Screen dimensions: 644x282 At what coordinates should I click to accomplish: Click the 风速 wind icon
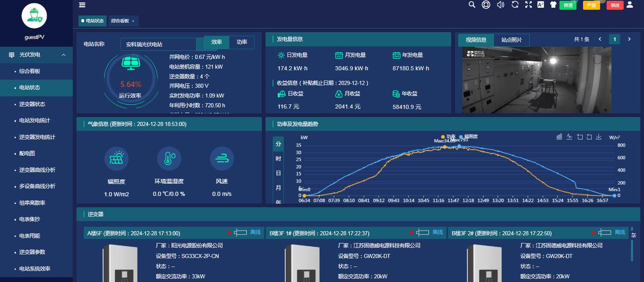(x=222, y=159)
